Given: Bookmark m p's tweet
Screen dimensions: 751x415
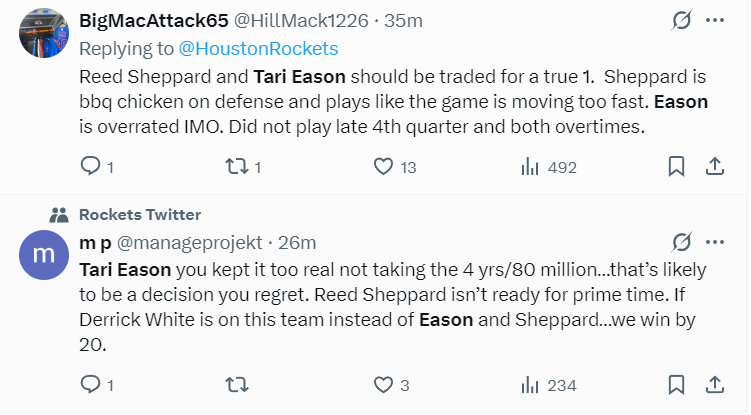Looking at the screenshot, I should tap(677, 384).
